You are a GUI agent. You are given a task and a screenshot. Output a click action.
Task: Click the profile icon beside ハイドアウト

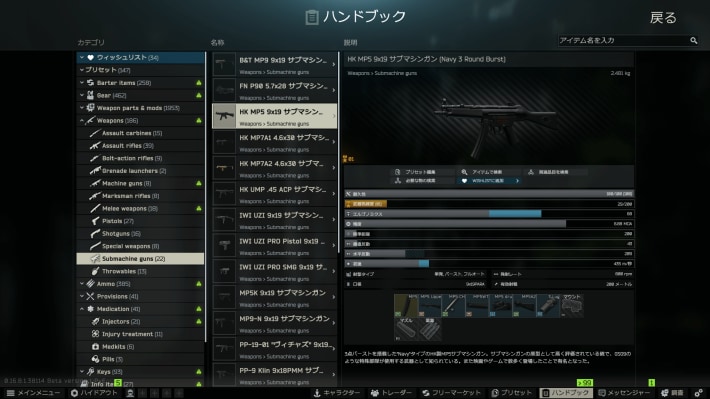pos(130,393)
